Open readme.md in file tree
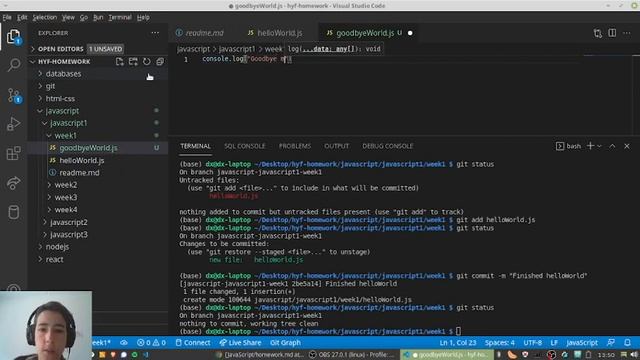 [79, 173]
